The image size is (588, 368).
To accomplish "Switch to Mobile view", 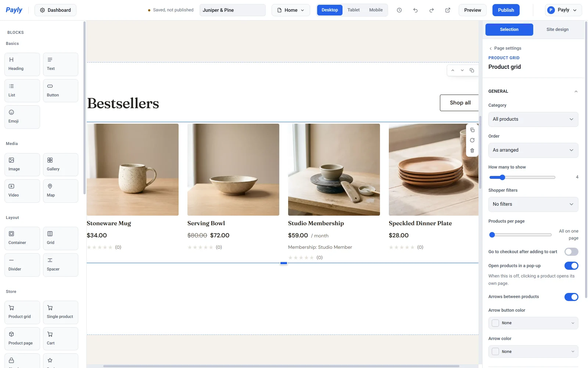I will [x=376, y=10].
